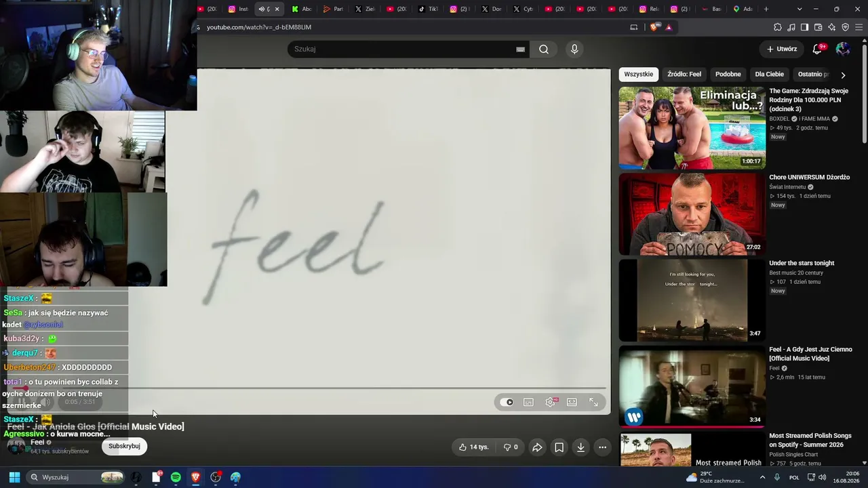Open the taskbar clock showing 20:06
This screenshot has width=868, height=488.
coord(847,477)
